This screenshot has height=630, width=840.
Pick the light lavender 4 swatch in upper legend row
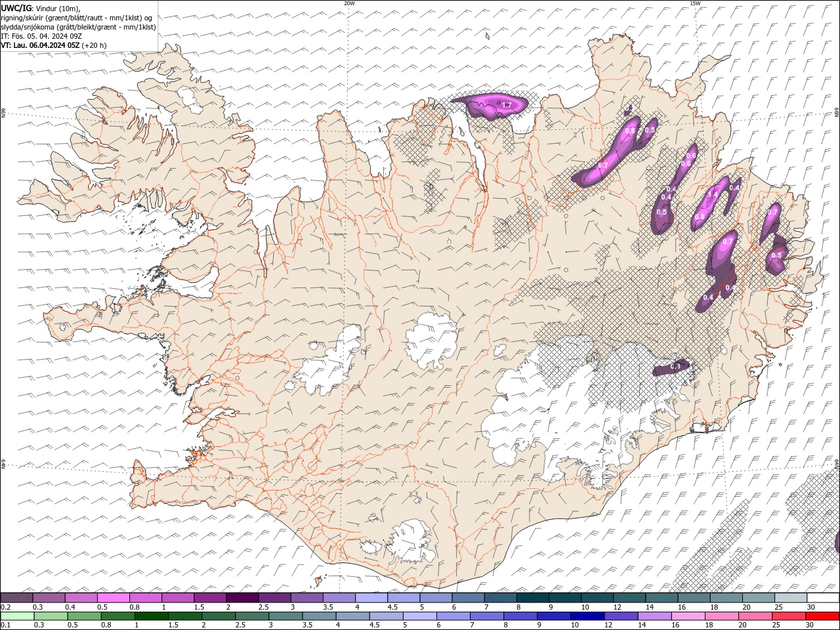pos(371,598)
